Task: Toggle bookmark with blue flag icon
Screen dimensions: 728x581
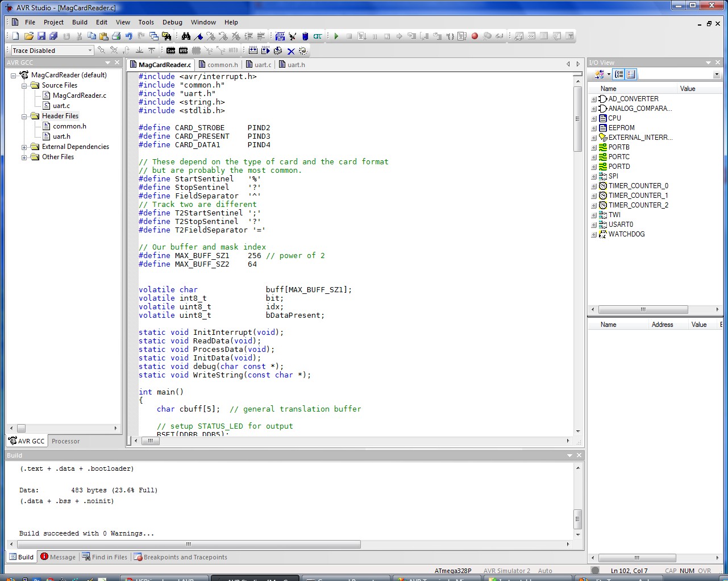Action: 198,36
